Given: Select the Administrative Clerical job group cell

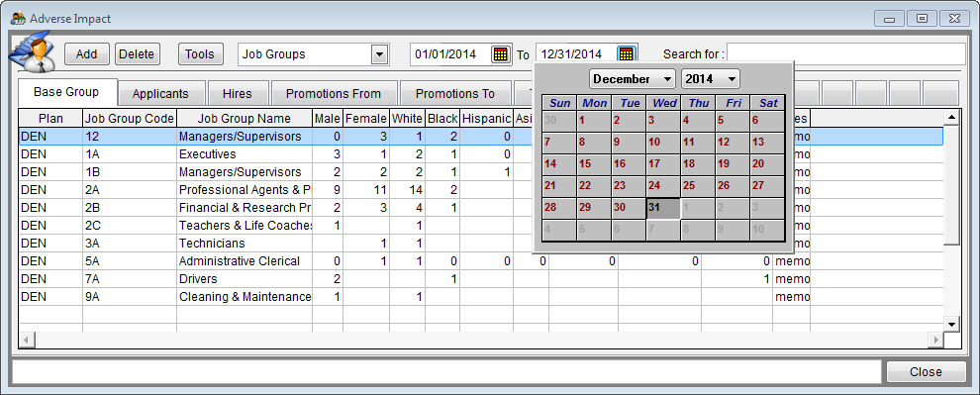Looking at the screenshot, I should 245,261.
